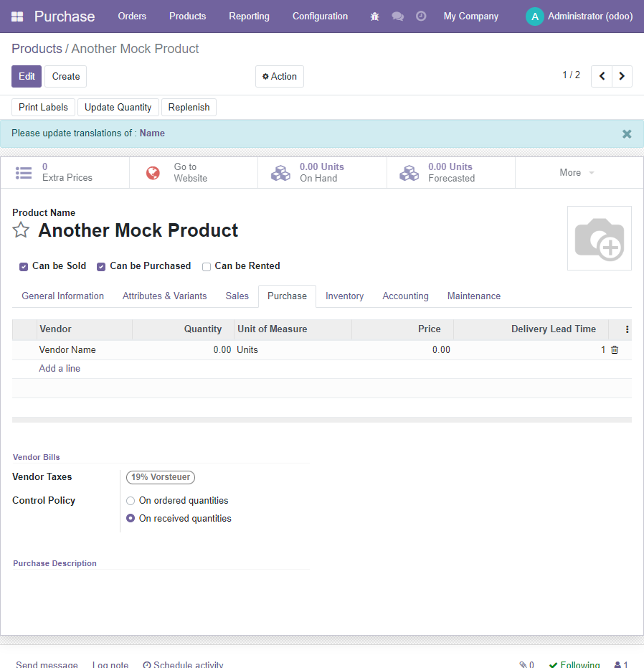This screenshot has height=668, width=644.
Task: Delete the Vendor Name row trash icon
Action: click(615, 349)
